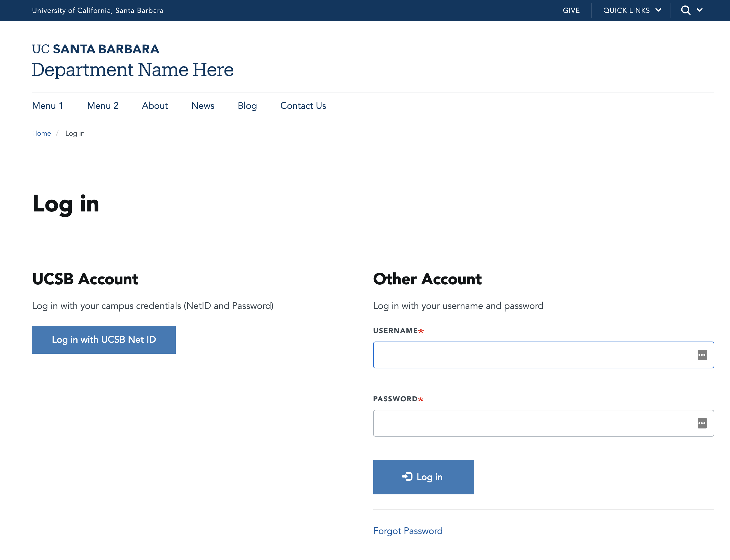Open the Contact Us menu item
The height and width of the screenshot is (560, 730).
coord(303,106)
